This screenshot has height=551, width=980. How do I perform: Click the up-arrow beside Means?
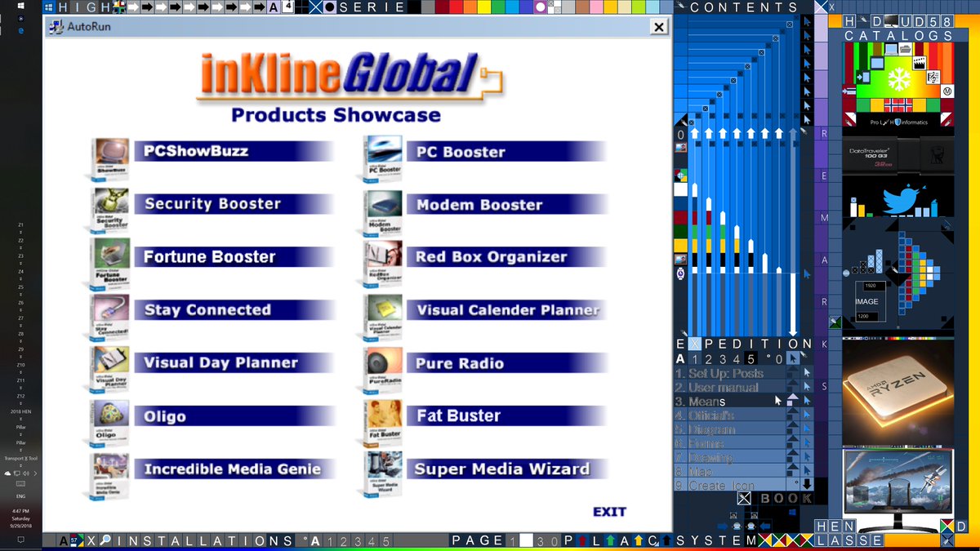[x=793, y=401]
